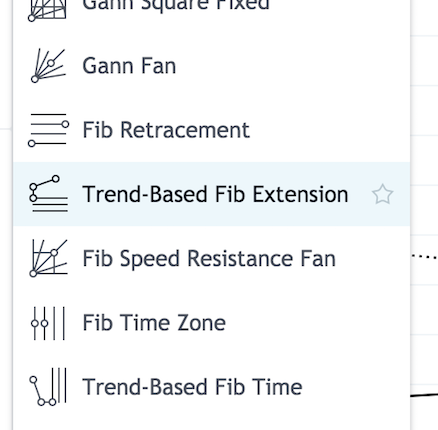Click the Fib Retracement lines icon
The image size is (438, 430).
click(x=48, y=130)
